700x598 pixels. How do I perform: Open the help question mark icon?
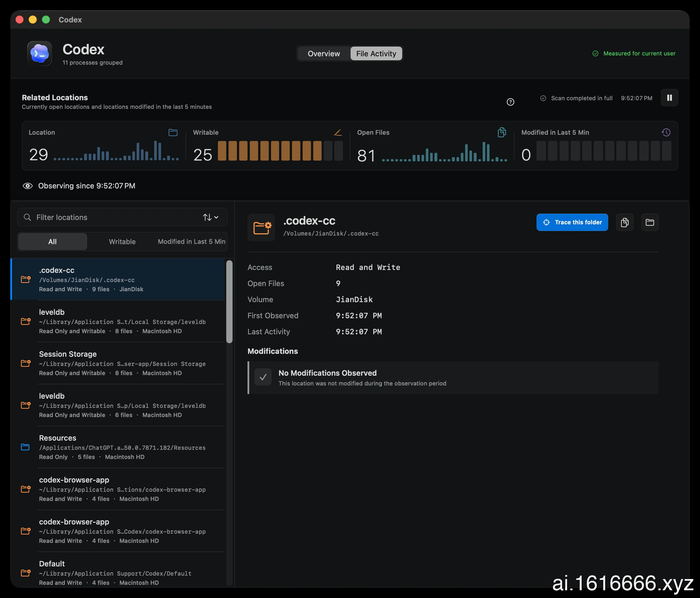tap(511, 102)
